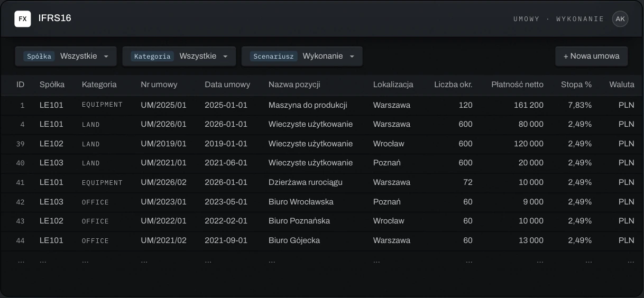
Task: Click LE102 company in row 43
Action: [51, 221]
